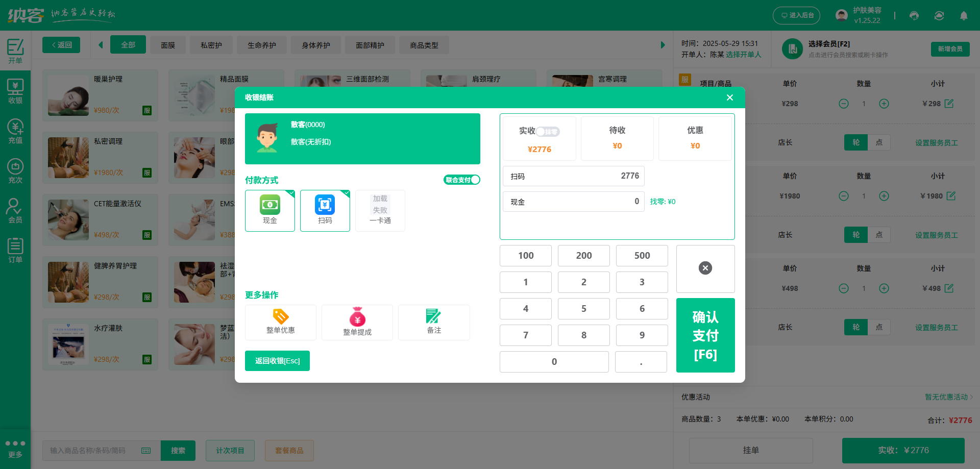The width and height of the screenshot is (980, 469).
Task: Switch to the 全部 category tab
Action: (x=128, y=45)
